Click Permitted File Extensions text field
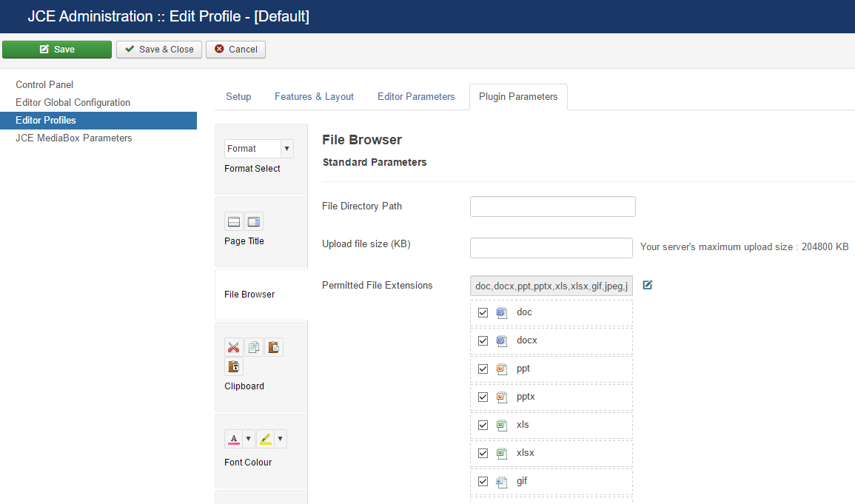This screenshot has width=855, height=504. pyautogui.click(x=551, y=286)
